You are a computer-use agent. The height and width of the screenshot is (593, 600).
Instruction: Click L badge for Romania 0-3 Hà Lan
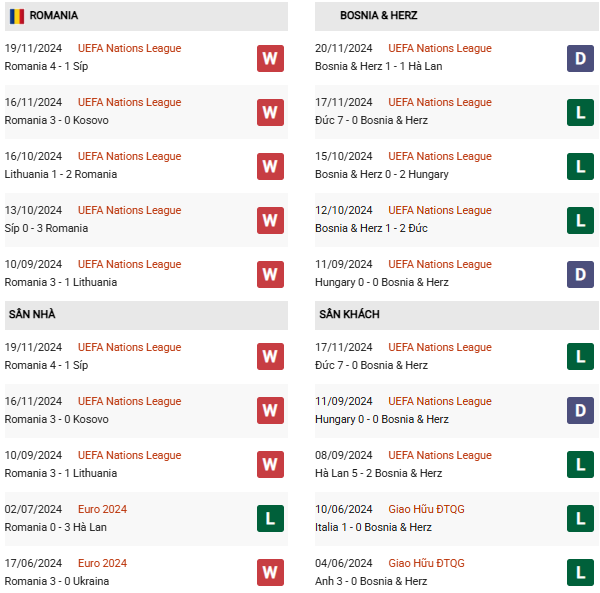270,518
